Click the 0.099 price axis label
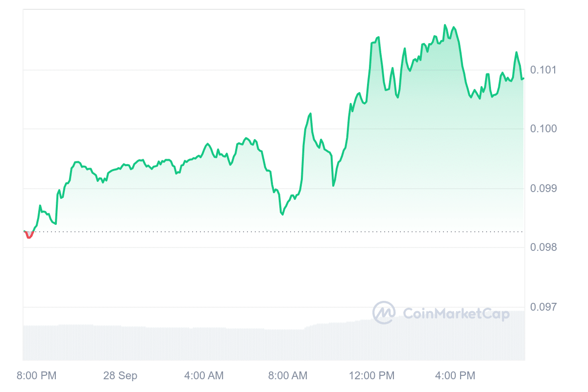 (x=543, y=188)
